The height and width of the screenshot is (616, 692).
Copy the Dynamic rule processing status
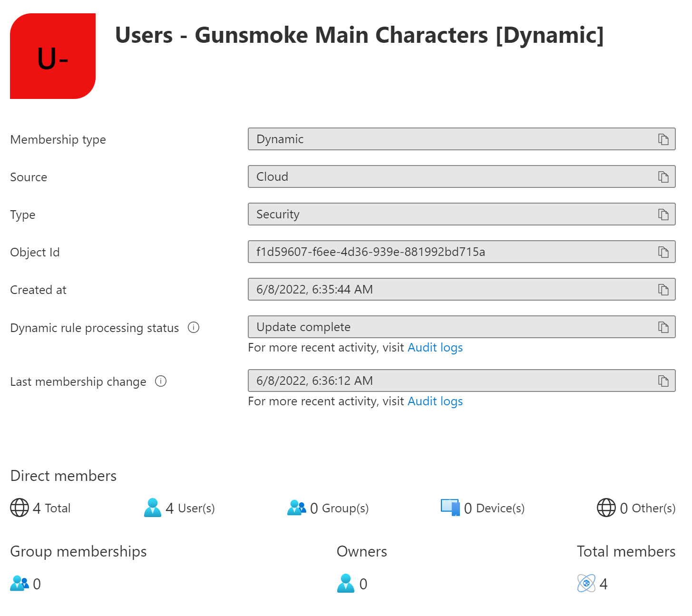click(663, 327)
